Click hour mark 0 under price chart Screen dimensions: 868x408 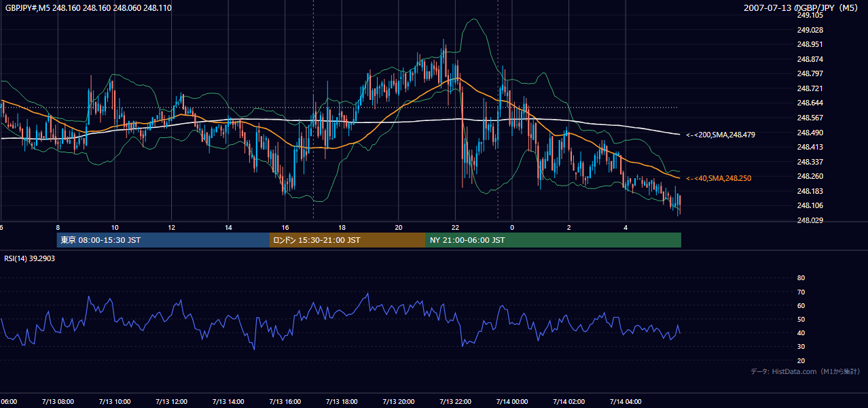[x=512, y=227]
